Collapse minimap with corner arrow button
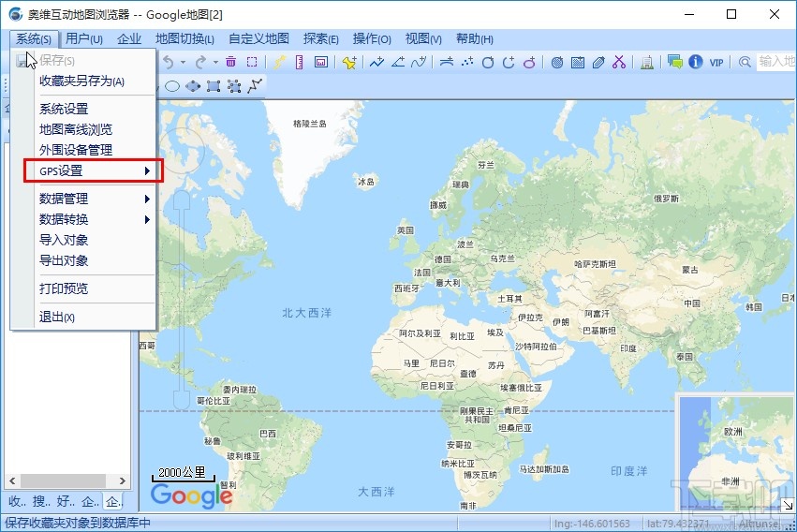797x532 pixels. pyautogui.click(x=788, y=505)
